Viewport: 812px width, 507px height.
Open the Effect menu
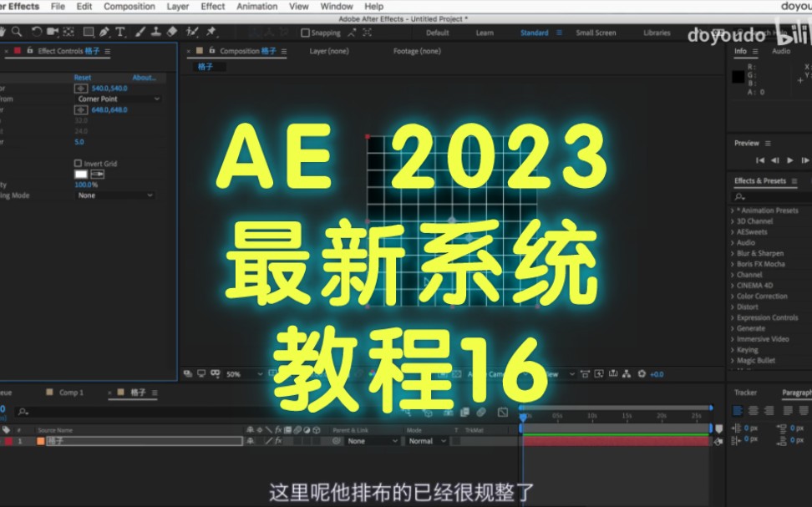213,6
